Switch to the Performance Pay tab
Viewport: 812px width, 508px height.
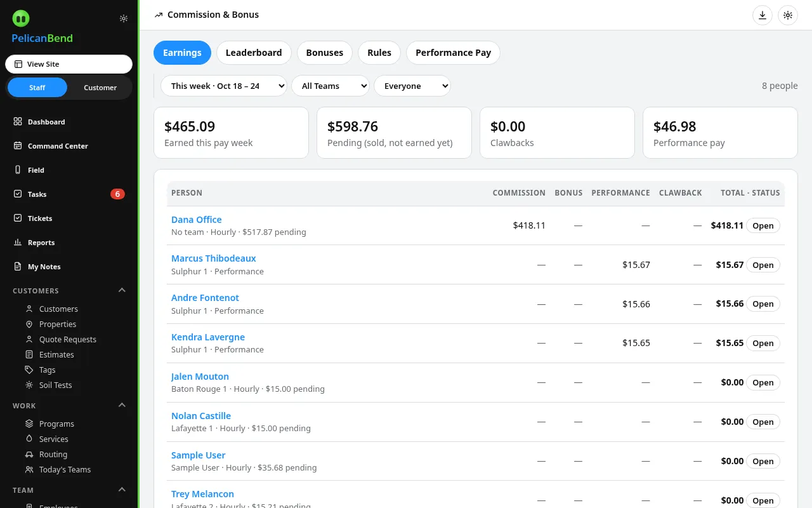point(453,53)
